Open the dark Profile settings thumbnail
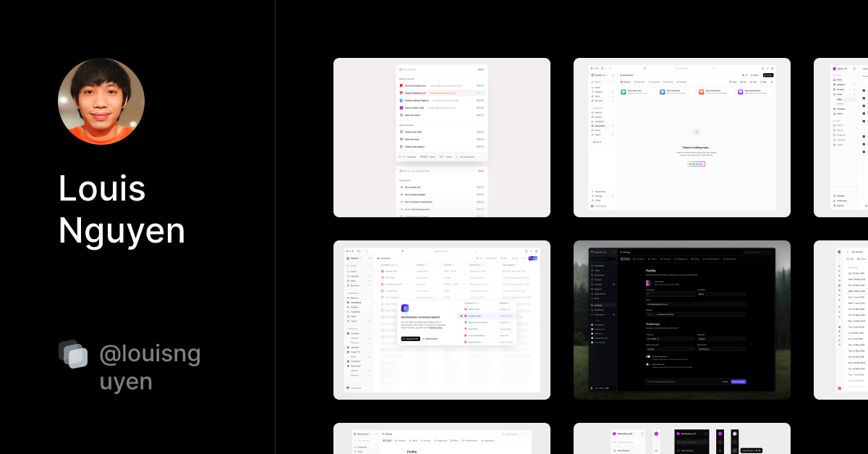The height and width of the screenshot is (454, 868). [x=681, y=320]
